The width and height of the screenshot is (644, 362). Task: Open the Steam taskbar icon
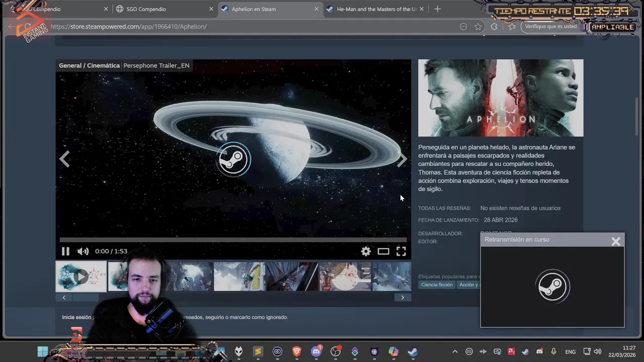click(413, 352)
